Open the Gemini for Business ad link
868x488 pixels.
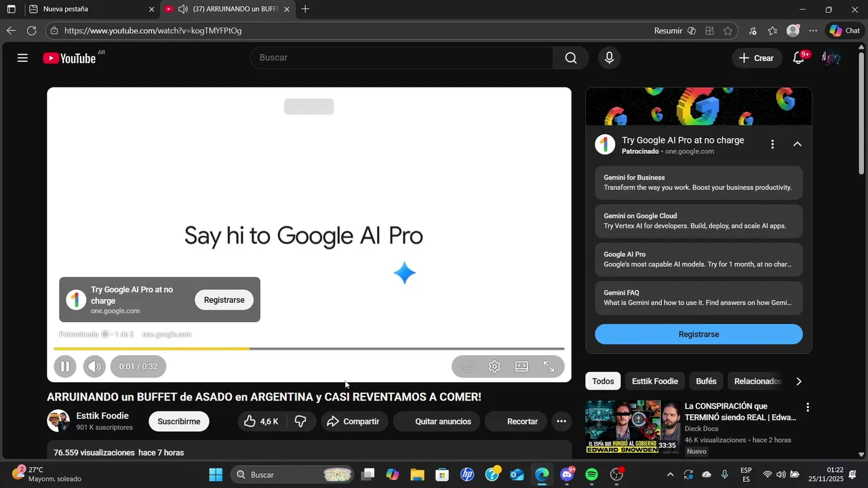(x=698, y=183)
